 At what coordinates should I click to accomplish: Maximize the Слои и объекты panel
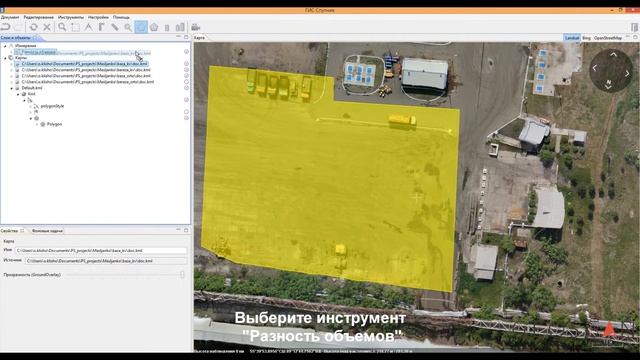186,37
